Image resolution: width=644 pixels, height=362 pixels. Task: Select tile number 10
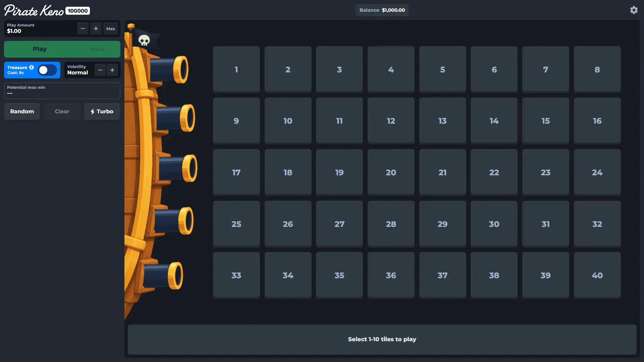point(288,121)
